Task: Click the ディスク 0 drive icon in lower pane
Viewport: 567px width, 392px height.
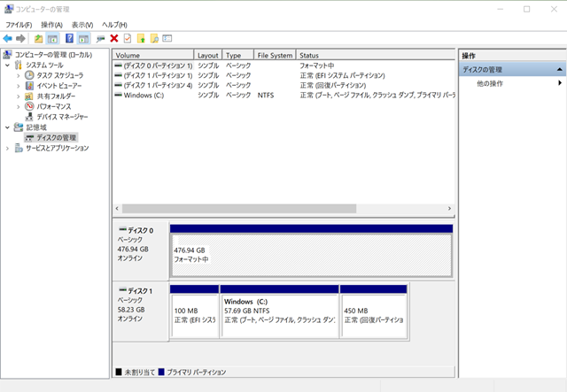Action: coord(122,230)
